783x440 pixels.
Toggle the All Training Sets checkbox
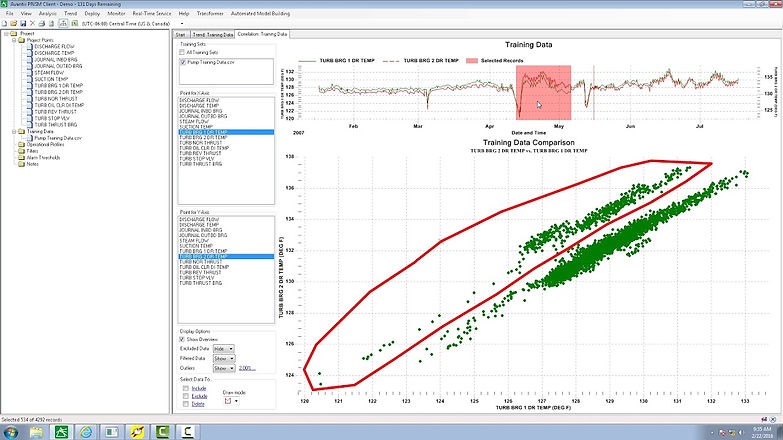[182, 52]
